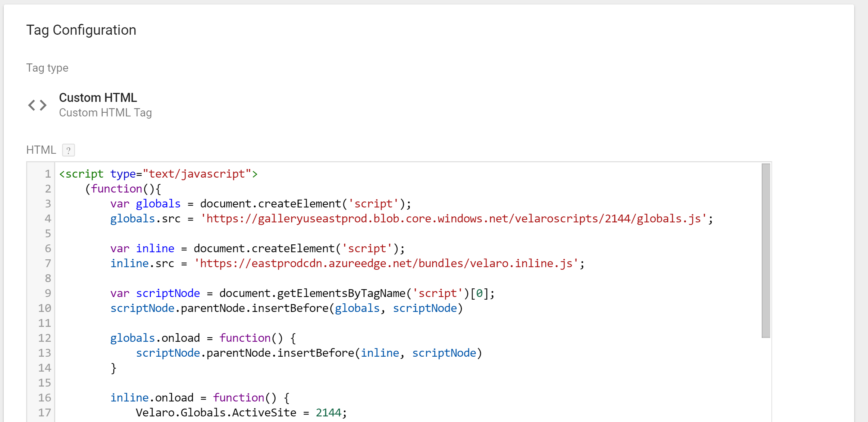
Task: Click the Custom HTML angle brackets icon
Action: coord(37,105)
